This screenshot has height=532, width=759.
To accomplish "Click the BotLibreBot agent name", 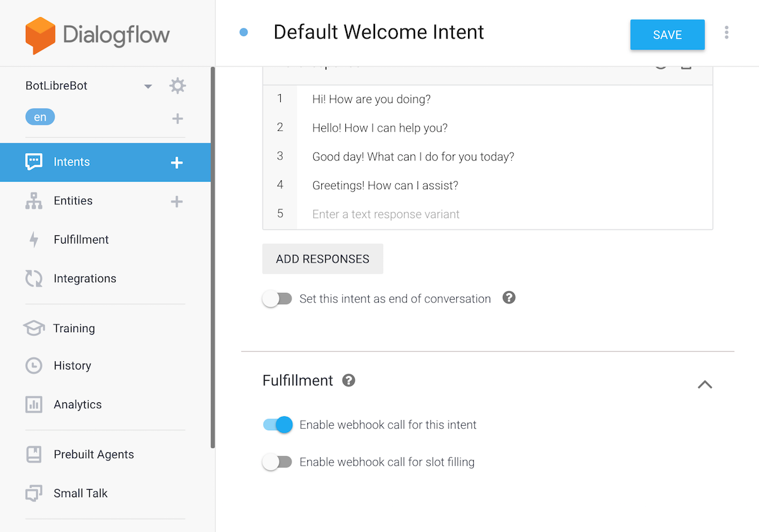I will pyautogui.click(x=56, y=86).
